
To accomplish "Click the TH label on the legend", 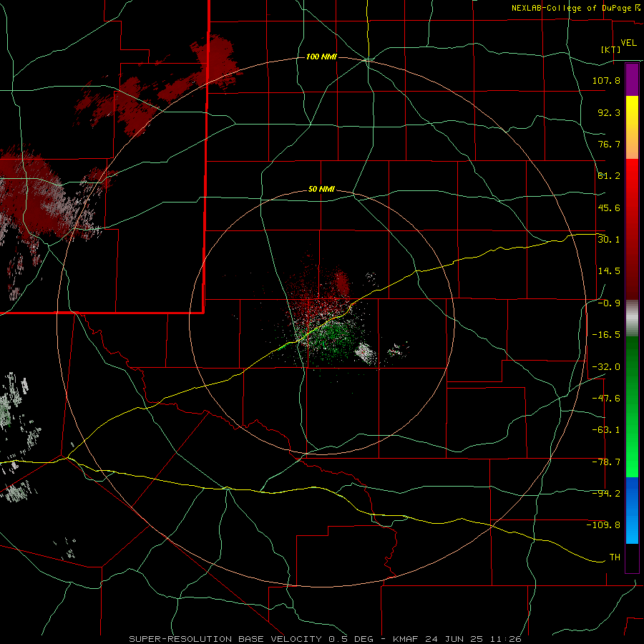I will coord(615,557).
